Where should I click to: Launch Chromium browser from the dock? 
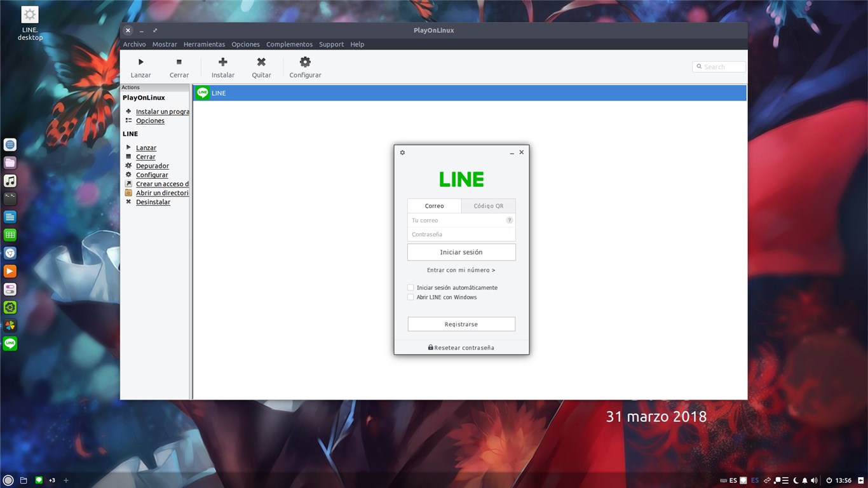pyautogui.click(x=10, y=253)
